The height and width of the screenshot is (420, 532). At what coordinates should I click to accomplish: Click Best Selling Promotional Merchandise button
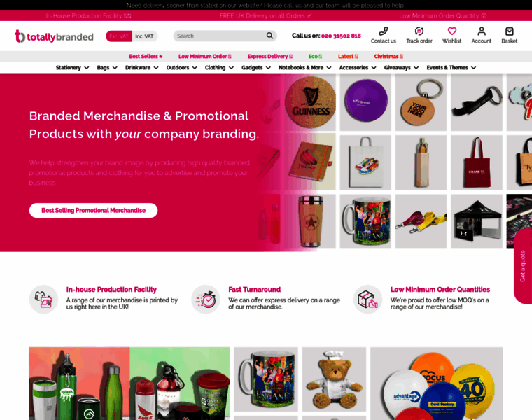93,210
